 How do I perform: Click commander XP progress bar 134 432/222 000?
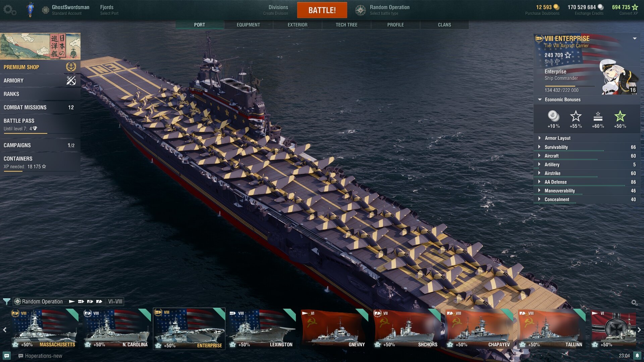coord(570,86)
